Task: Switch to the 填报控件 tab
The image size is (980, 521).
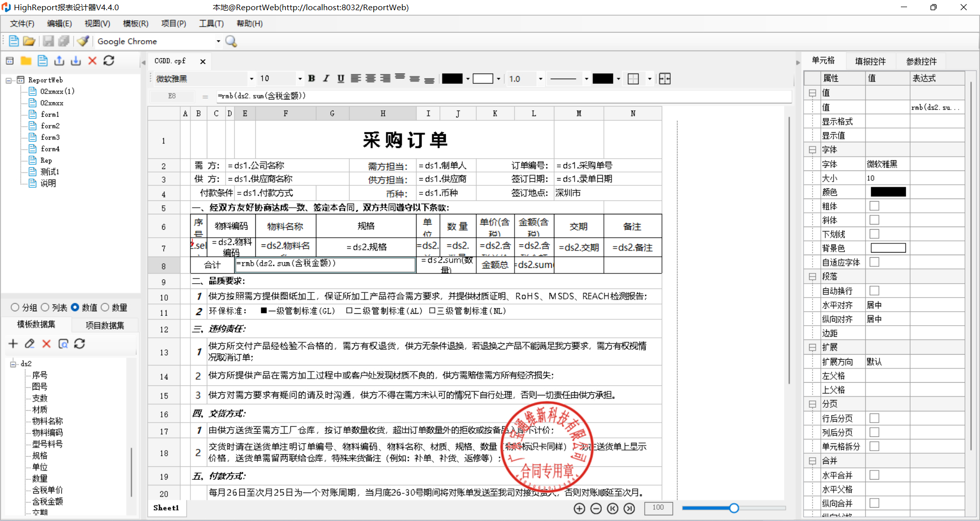Action: click(x=870, y=61)
